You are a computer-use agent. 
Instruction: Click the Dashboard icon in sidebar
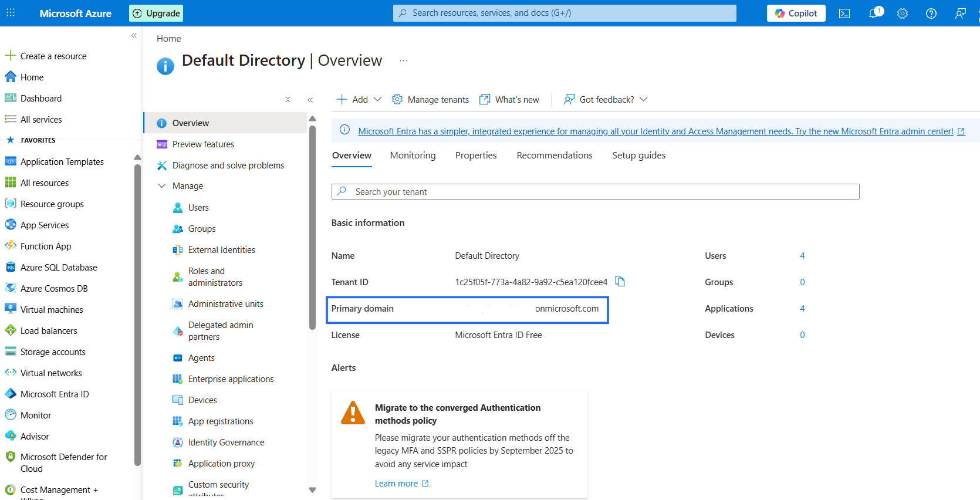click(11, 98)
